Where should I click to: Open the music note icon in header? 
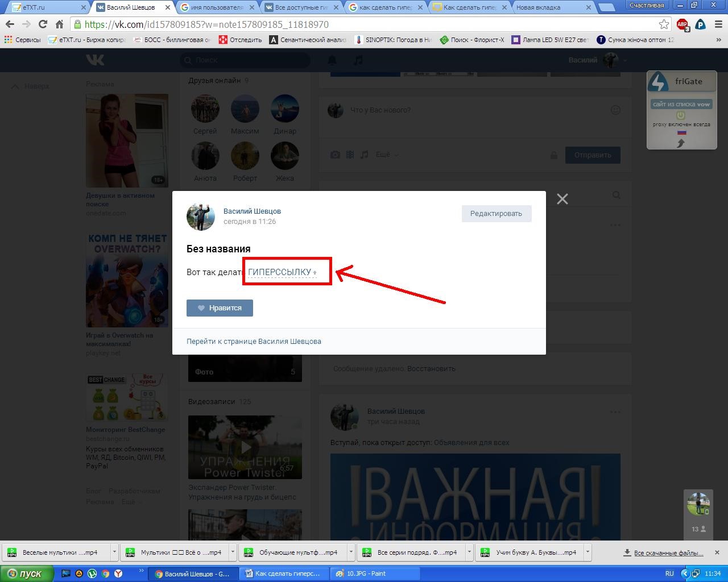358,60
